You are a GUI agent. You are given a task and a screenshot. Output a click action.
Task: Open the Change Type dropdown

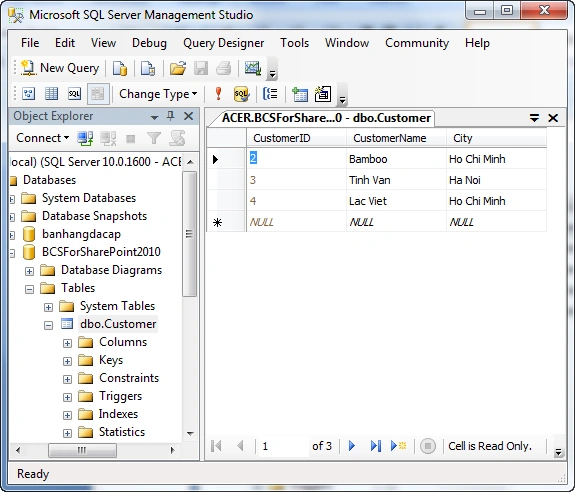158,94
